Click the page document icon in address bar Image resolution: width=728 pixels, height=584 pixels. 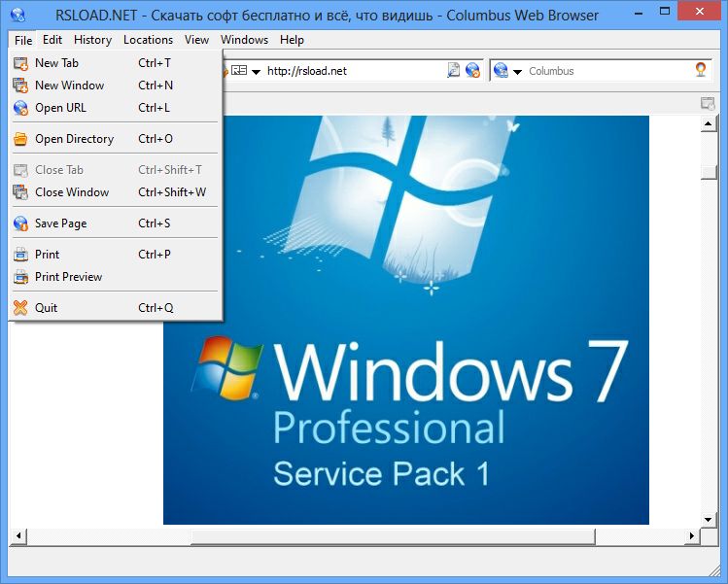tap(453, 70)
